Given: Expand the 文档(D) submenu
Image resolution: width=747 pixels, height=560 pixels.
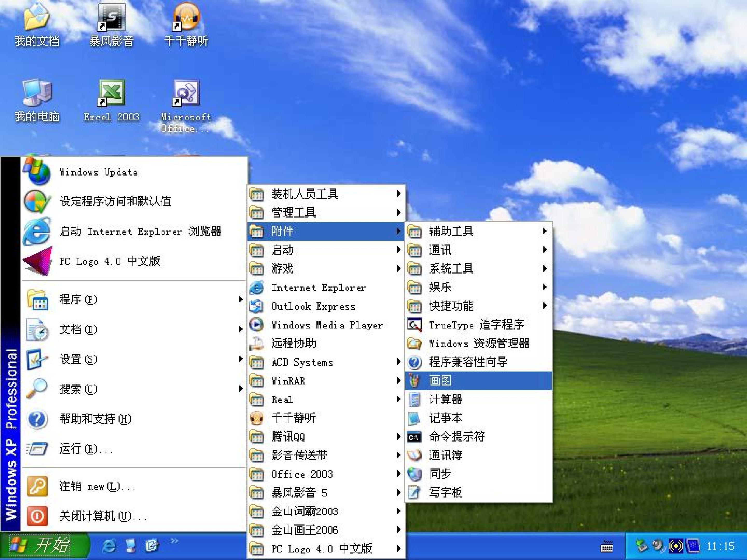Looking at the screenshot, I should coord(134,329).
